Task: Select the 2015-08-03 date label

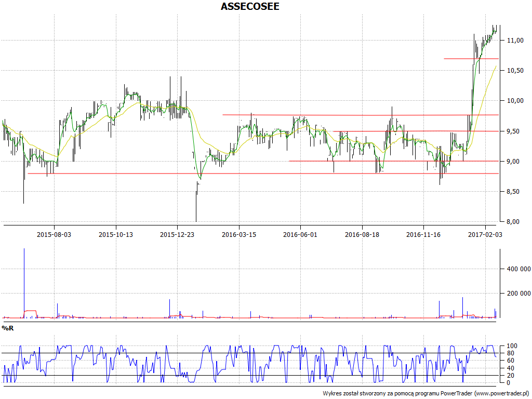Action: click(x=54, y=234)
